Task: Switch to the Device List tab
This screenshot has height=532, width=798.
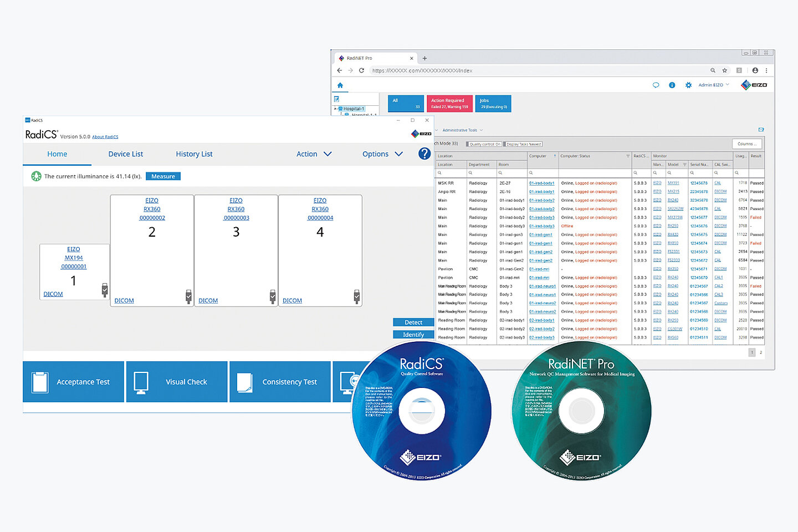Action: (126, 154)
